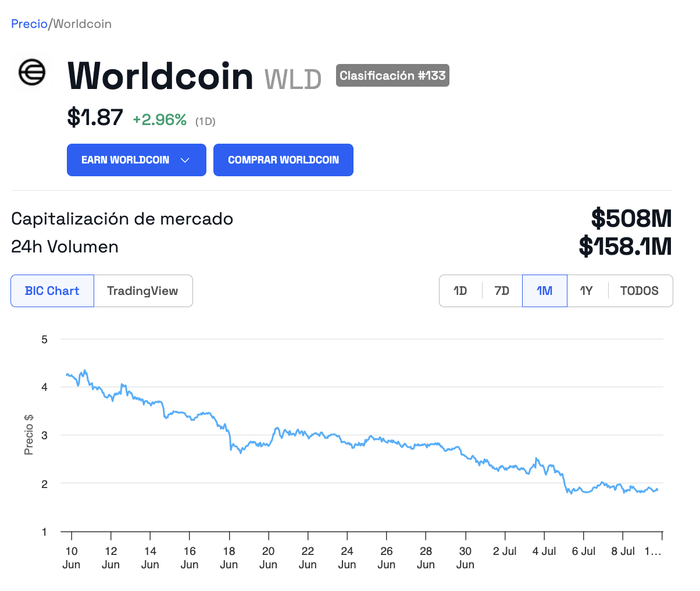Click the $158.1M 24h volume value
700x591 pixels.
tap(626, 247)
